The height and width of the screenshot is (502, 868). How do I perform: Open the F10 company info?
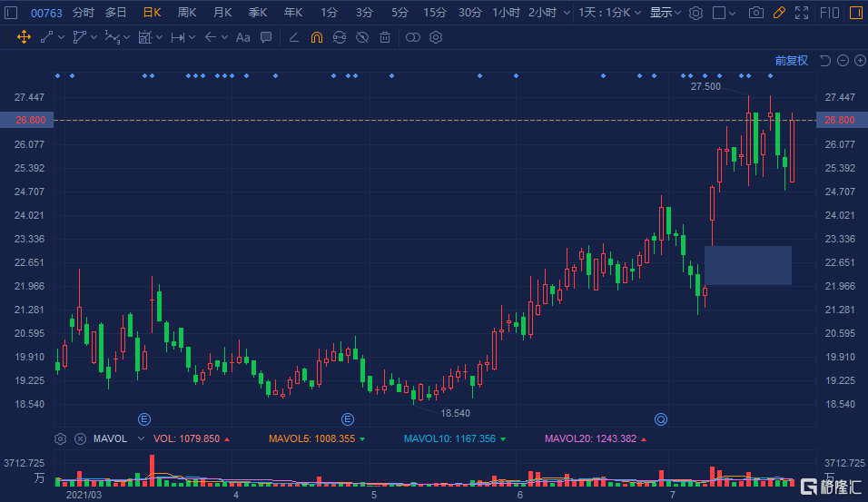[830, 13]
